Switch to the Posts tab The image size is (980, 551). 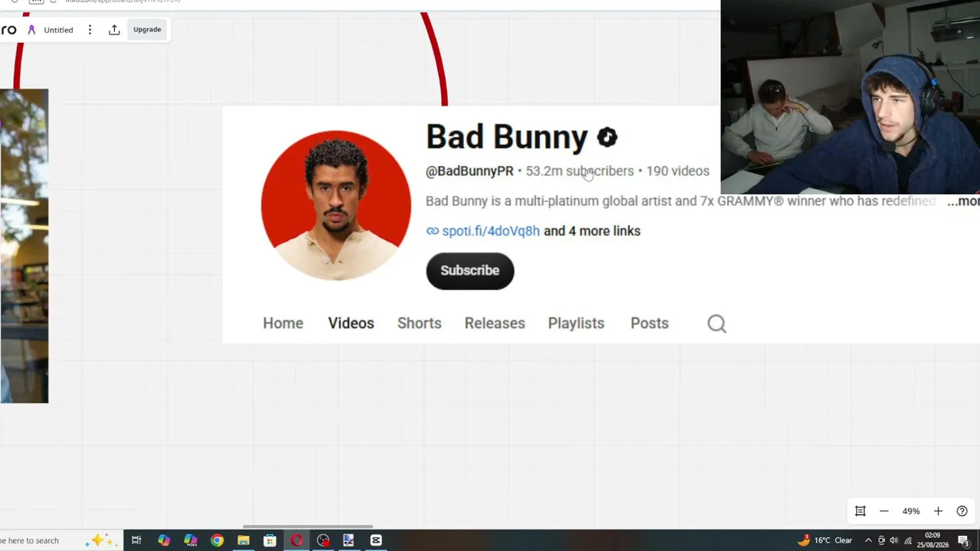click(x=649, y=323)
